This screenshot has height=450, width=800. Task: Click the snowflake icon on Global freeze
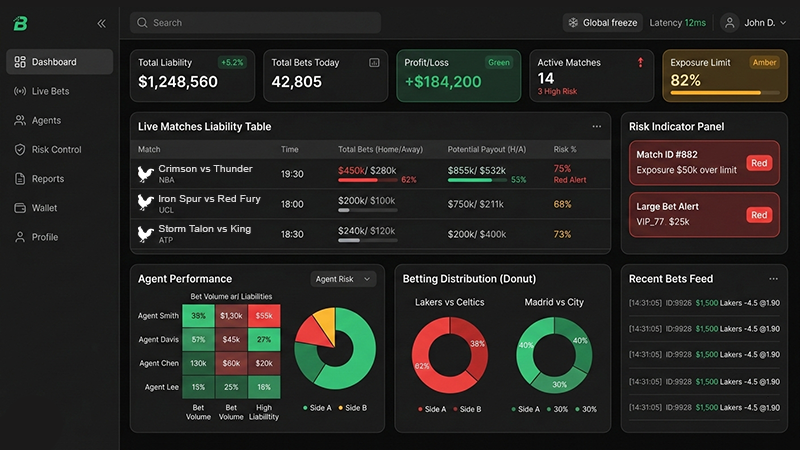click(x=573, y=23)
